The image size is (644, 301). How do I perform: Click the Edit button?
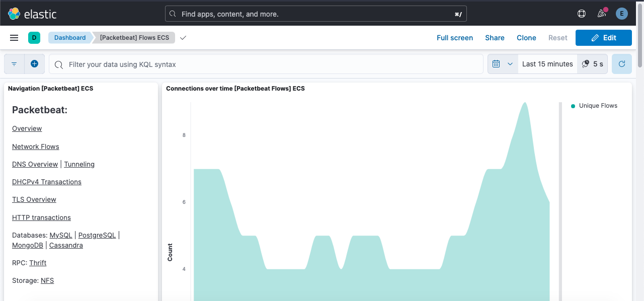[603, 38]
